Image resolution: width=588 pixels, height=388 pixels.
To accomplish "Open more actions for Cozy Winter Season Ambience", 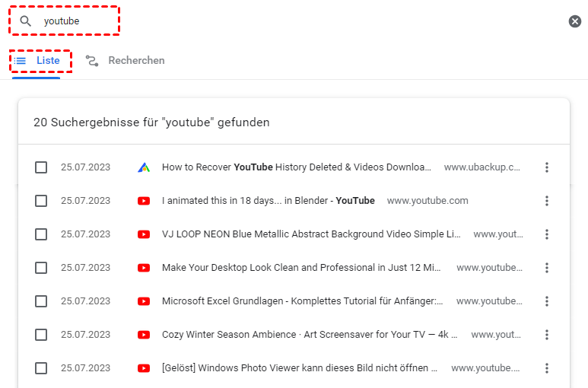I will point(547,335).
